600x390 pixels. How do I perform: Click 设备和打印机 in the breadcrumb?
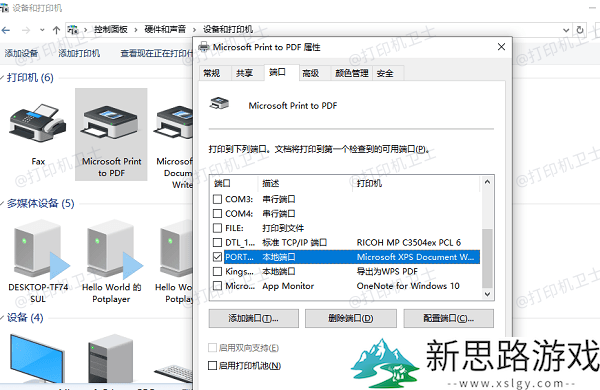(x=228, y=29)
